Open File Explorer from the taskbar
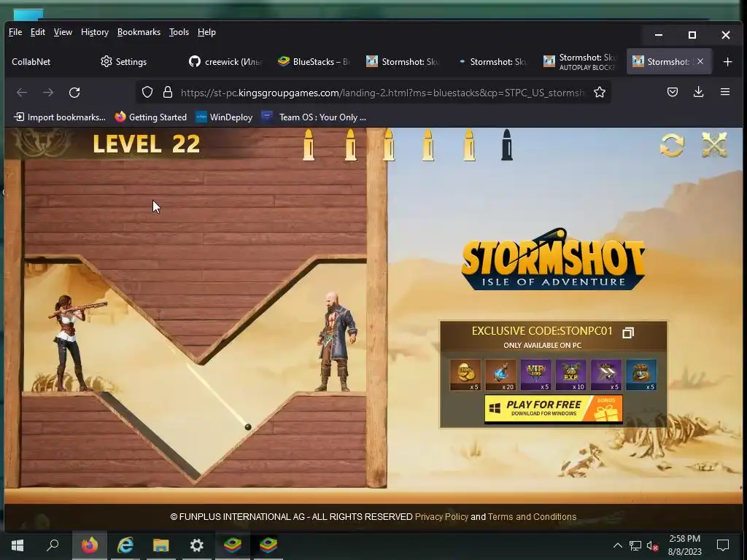 [x=161, y=545]
